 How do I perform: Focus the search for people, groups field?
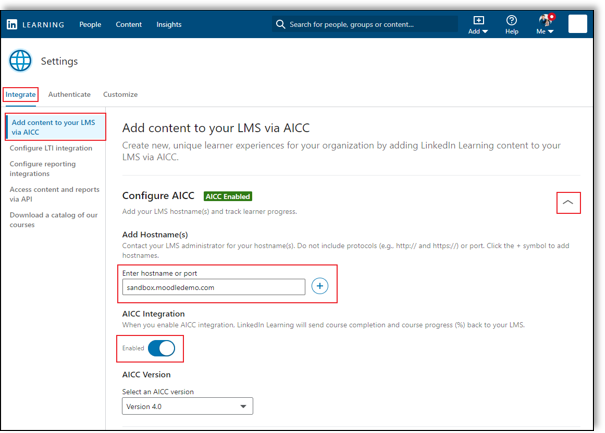point(365,24)
